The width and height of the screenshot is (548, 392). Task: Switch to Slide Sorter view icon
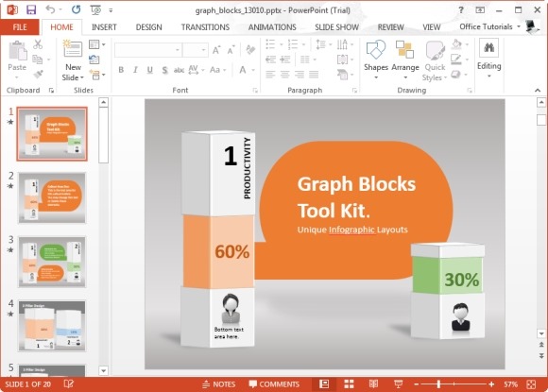(349, 383)
